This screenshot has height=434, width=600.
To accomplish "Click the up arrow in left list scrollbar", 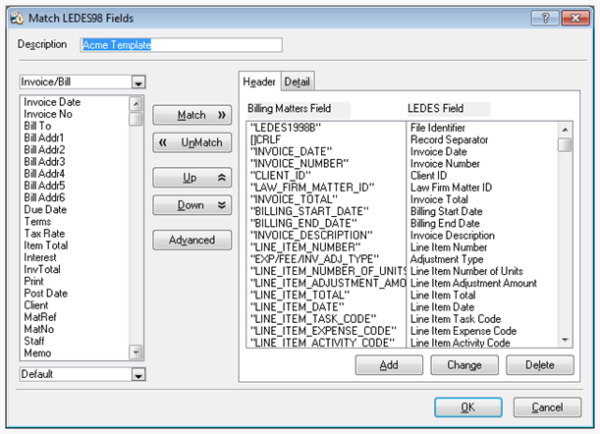I will click(136, 103).
